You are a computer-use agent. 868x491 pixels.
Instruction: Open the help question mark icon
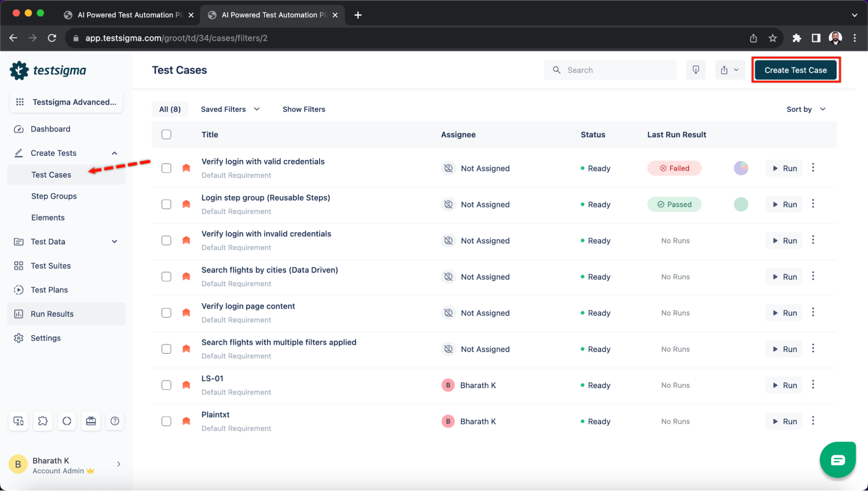click(x=115, y=421)
